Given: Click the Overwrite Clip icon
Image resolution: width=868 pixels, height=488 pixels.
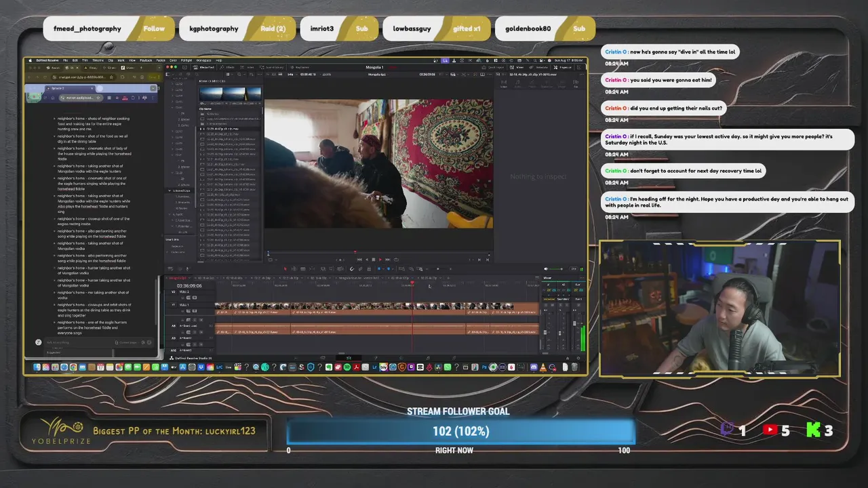Looking at the screenshot, I should (332, 268).
